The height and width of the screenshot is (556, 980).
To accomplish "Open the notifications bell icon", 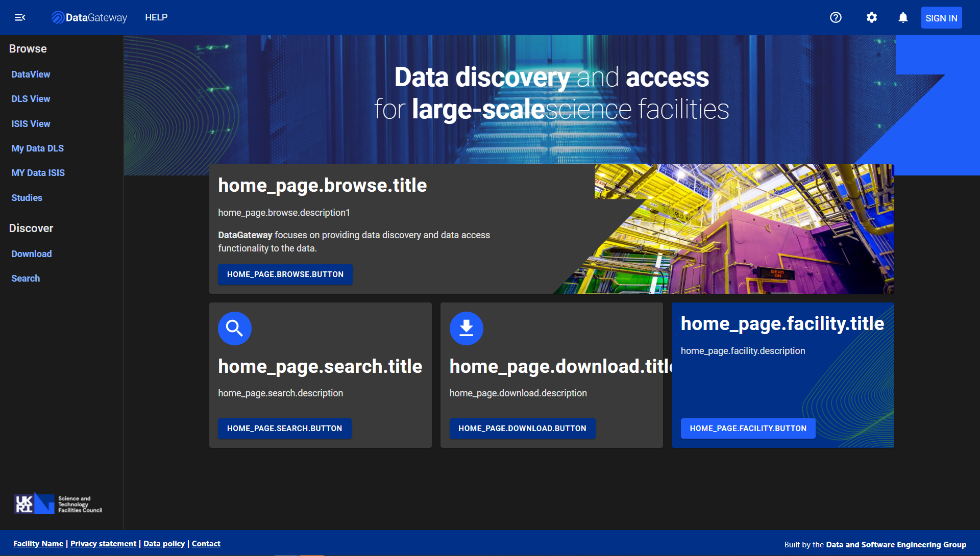I will click(902, 17).
